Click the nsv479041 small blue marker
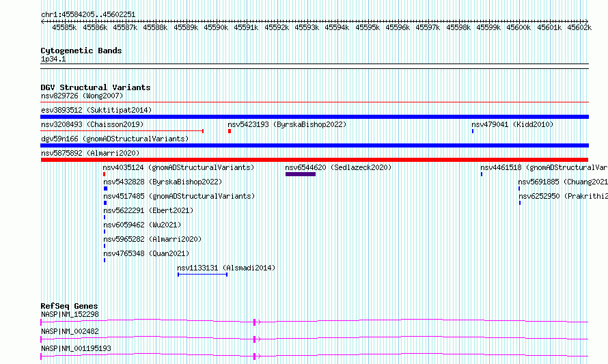This screenshot has width=608, height=364. (473, 131)
